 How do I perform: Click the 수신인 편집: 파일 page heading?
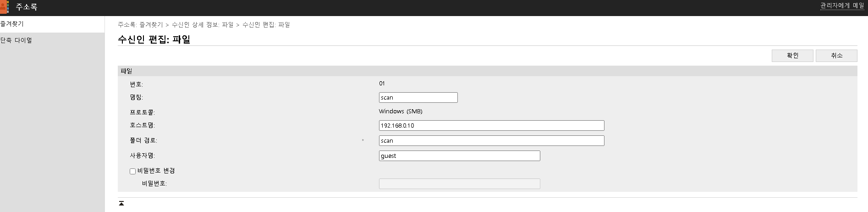(154, 39)
